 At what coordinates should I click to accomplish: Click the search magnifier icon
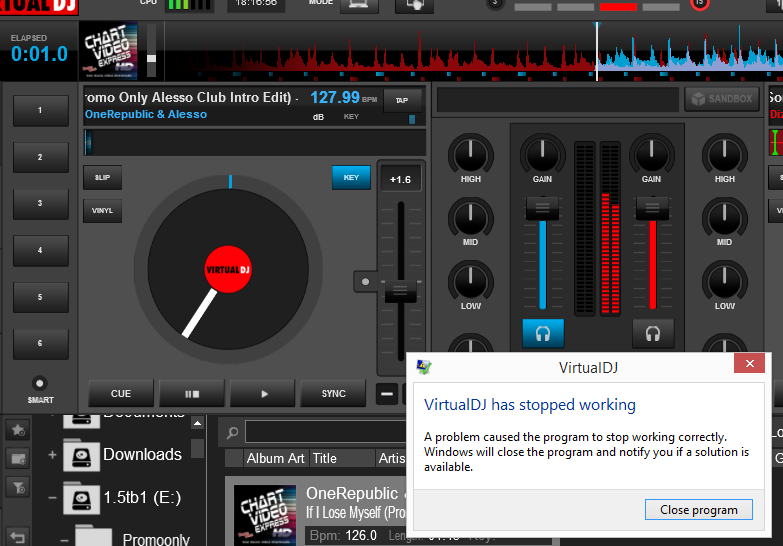232,433
